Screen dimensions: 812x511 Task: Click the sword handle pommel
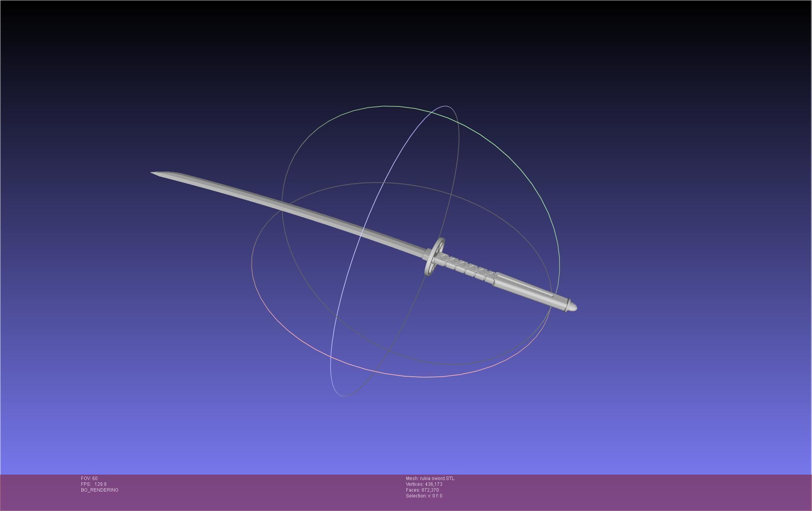[x=572, y=306]
